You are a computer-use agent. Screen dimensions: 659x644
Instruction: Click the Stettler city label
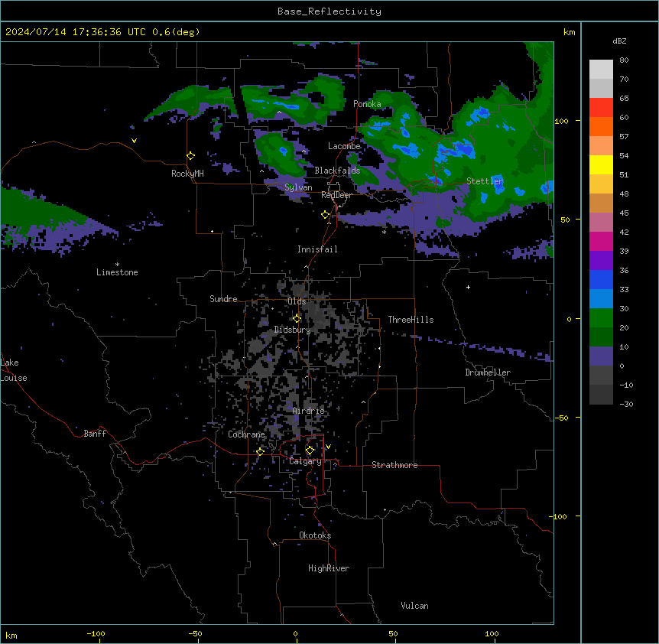(485, 181)
